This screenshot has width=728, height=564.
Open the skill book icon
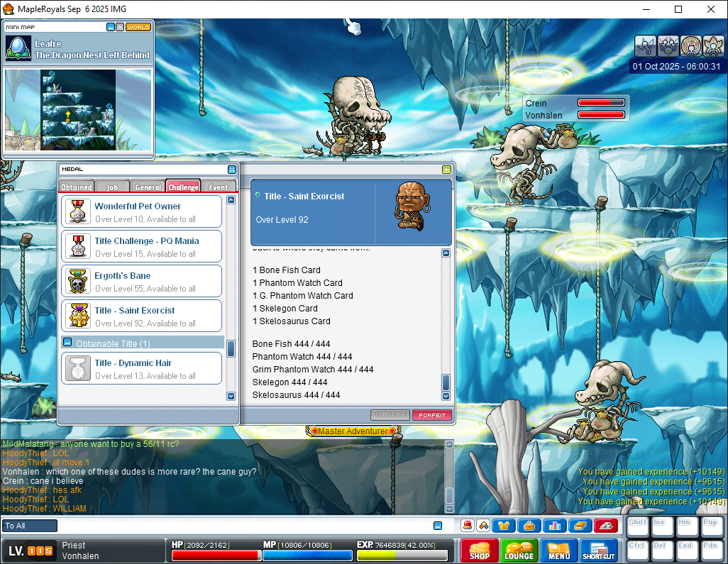coord(580,526)
